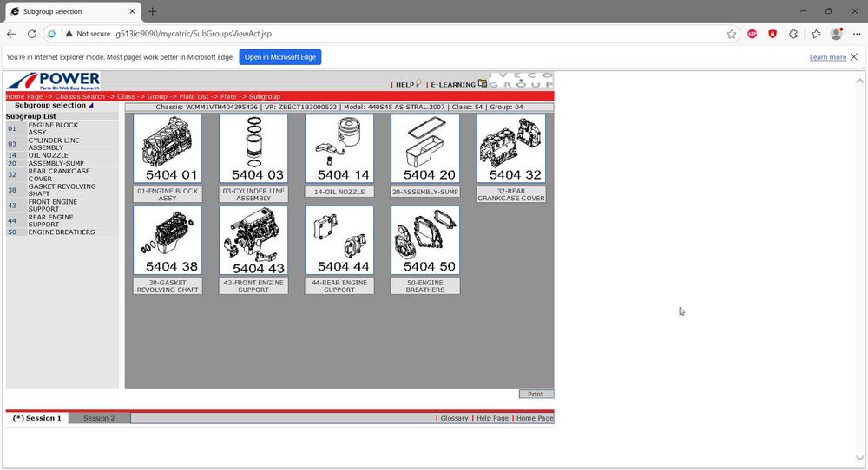Screen dimensions: 868x470
Task: Click Plate List in the breadcrumb
Action: (x=194, y=96)
